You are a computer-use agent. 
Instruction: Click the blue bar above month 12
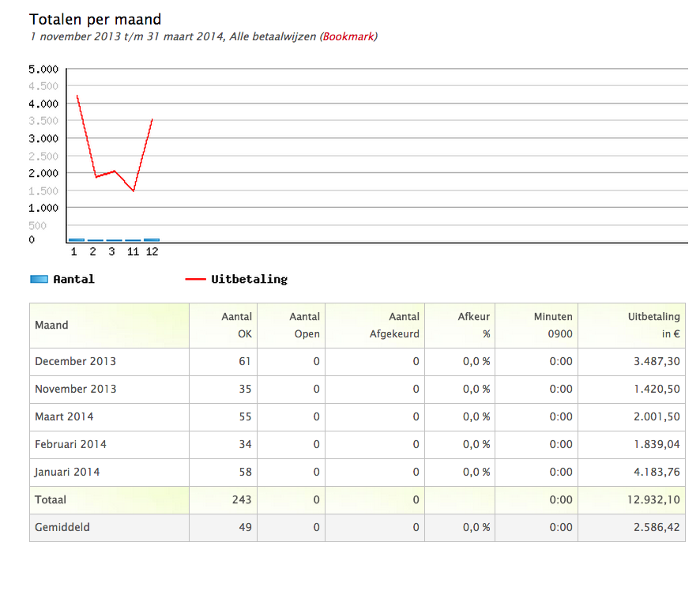click(152, 240)
